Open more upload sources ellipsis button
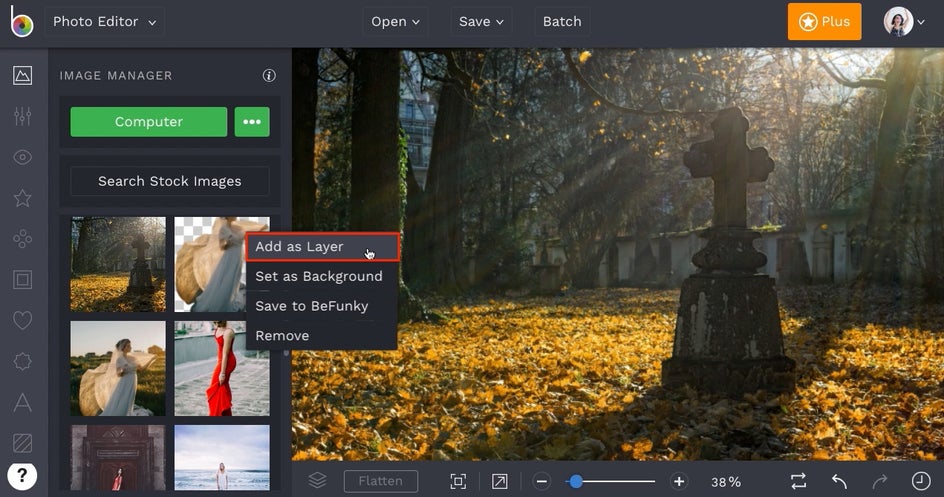The height and width of the screenshot is (497, 944). 252,122
